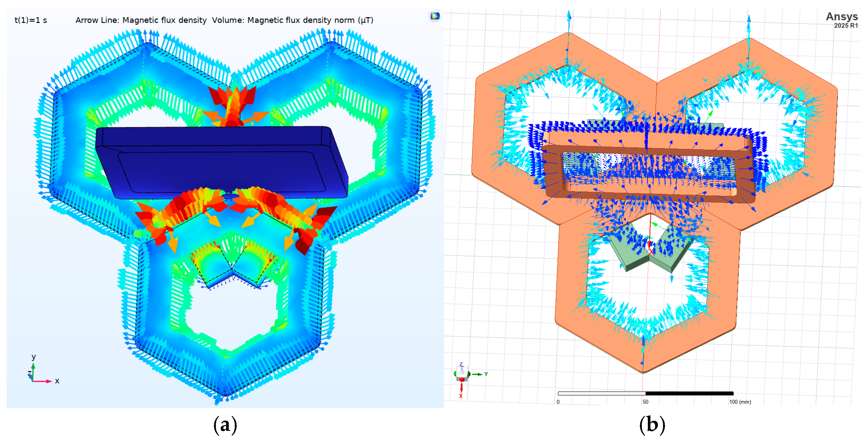Click the '100 (mm)' scale bar label

(x=740, y=402)
